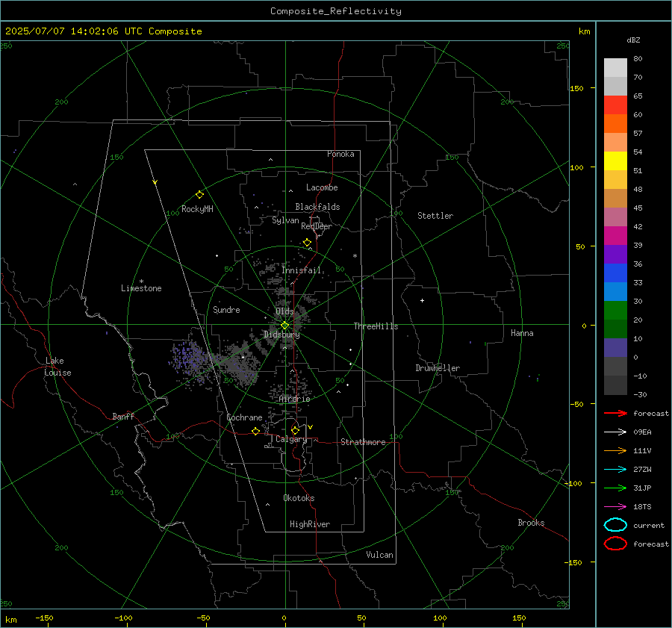Click the ThreeHills town label
Screen dimensions: 672x628
[x=376, y=326]
